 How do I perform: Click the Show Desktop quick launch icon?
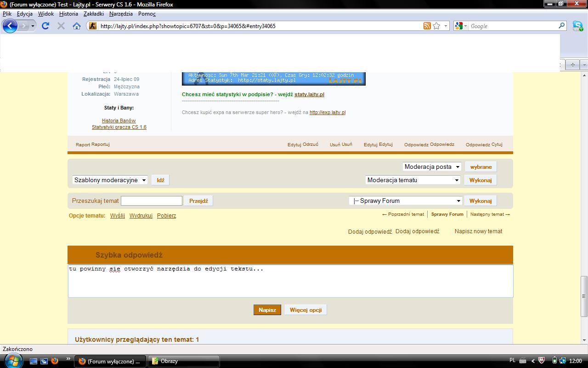[x=34, y=361]
